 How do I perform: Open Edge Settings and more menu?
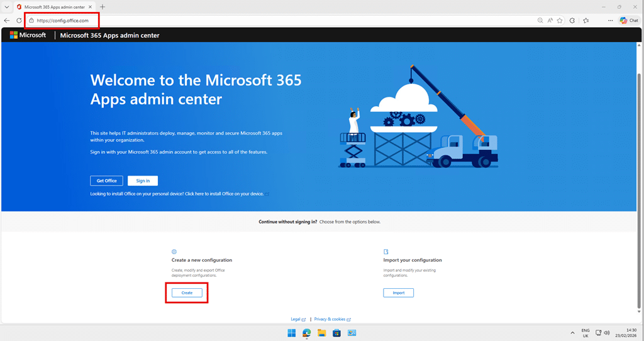(609, 21)
